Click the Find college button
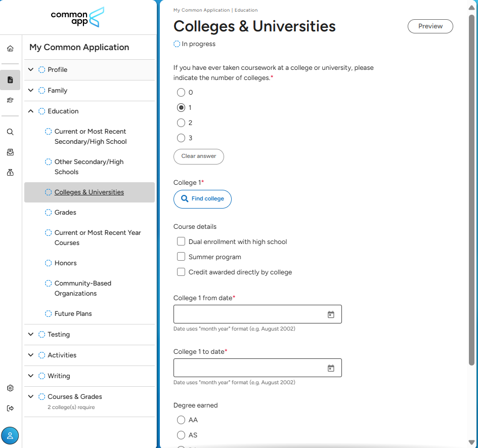The image size is (478, 448). click(202, 199)
